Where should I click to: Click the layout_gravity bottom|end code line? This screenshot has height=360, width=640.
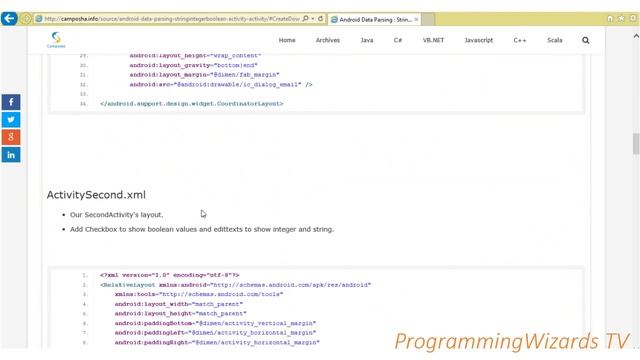click(193, 65)
